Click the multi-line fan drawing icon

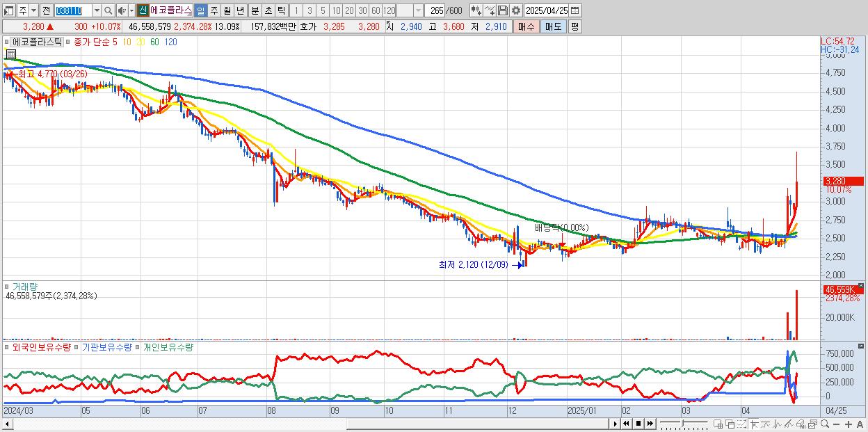point(789,424)
